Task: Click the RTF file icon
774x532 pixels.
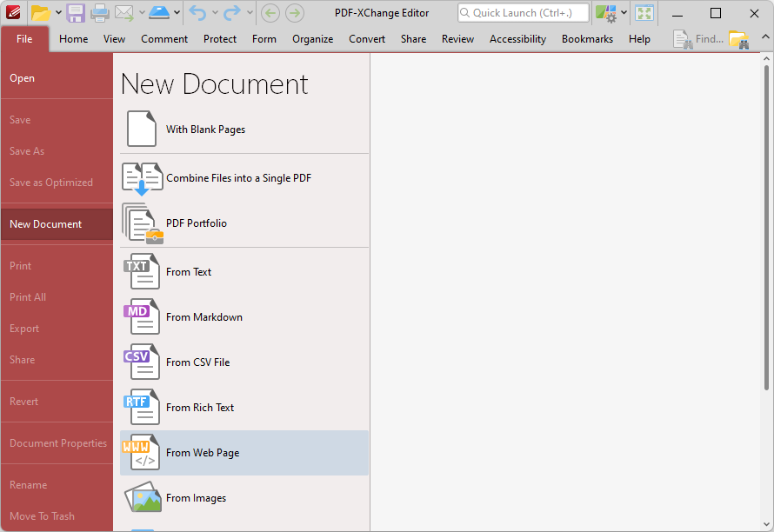Action: [142, 407]
